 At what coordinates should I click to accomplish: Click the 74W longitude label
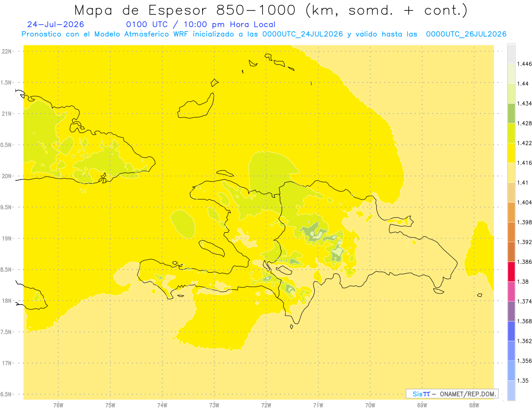pos(162,405)
